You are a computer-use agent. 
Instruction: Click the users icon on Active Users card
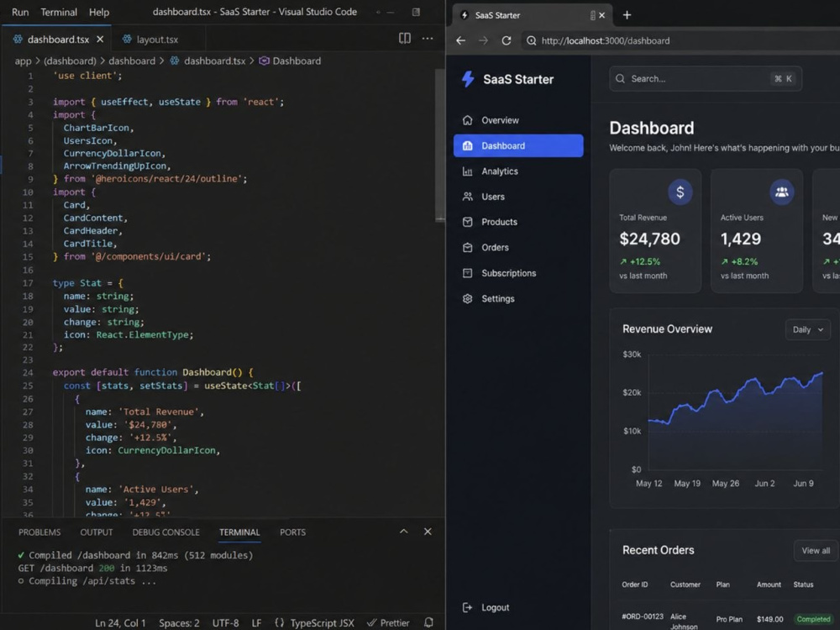(x=781, y=192)
